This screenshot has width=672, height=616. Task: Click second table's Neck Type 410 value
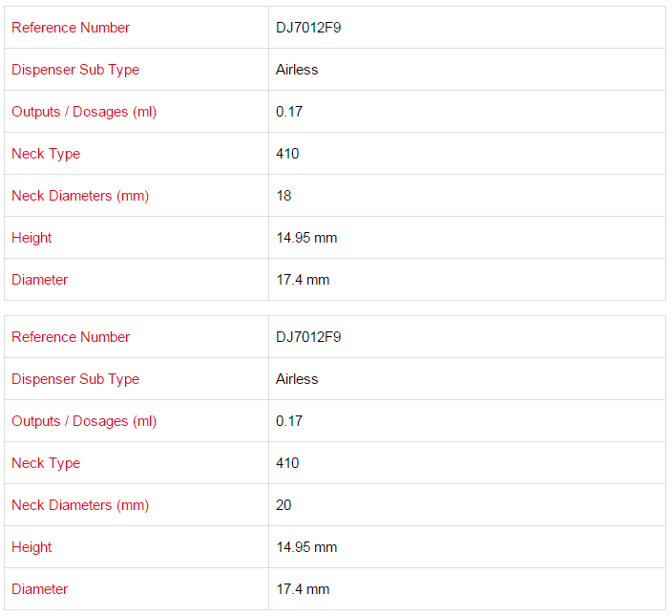(x=287, y=463)
